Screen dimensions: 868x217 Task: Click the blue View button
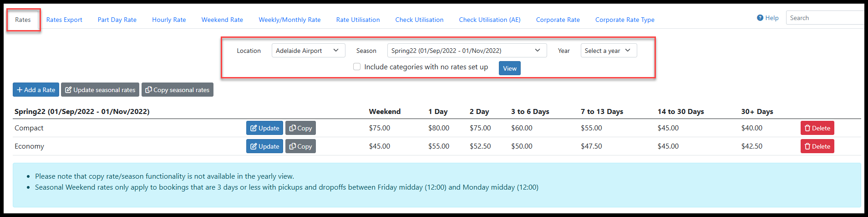pos(510,68)
